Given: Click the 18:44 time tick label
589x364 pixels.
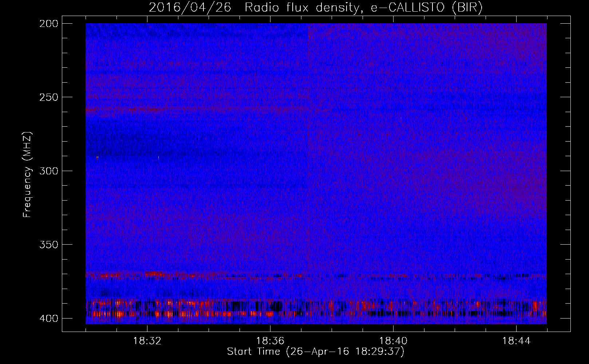Looking at the screenshot, I should pyautogui.click(x=516, y=341).
